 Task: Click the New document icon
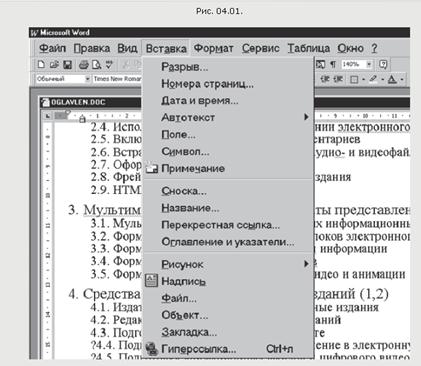[x=41, y=64]
